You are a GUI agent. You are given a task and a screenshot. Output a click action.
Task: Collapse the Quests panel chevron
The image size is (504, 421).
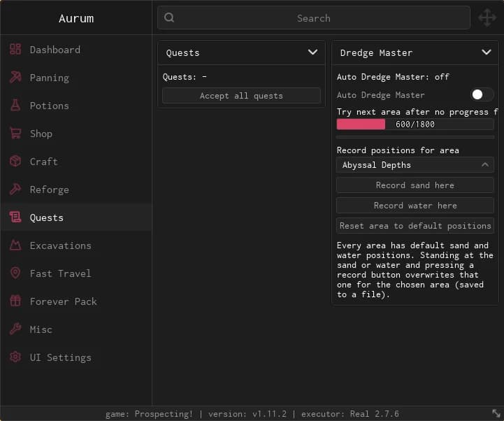312,52
